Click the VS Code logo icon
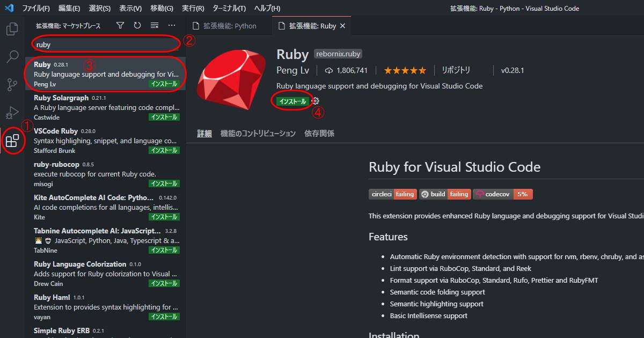Image resolution: width=644 pixels, height=338 pixels. click(x=9, y=8)
